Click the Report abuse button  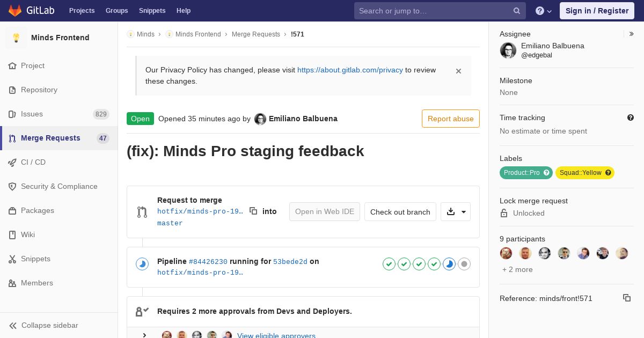(x=451, y=119)
